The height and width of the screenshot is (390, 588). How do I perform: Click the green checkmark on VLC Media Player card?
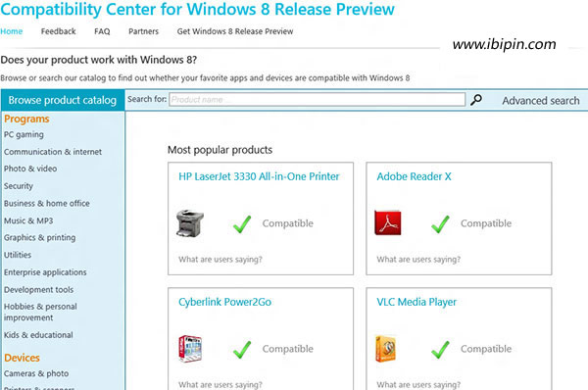(x=440, y=349)
